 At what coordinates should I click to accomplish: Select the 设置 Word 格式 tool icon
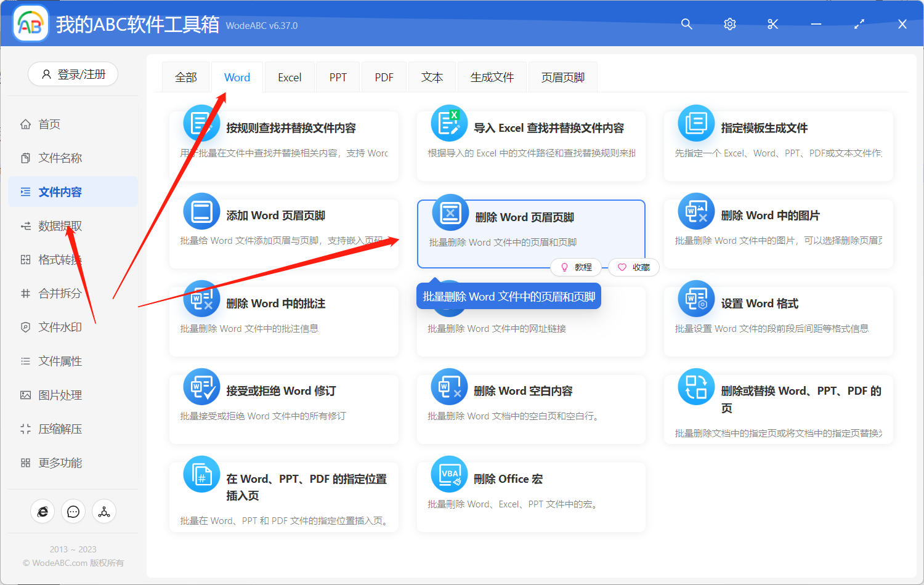coord(695,299)
